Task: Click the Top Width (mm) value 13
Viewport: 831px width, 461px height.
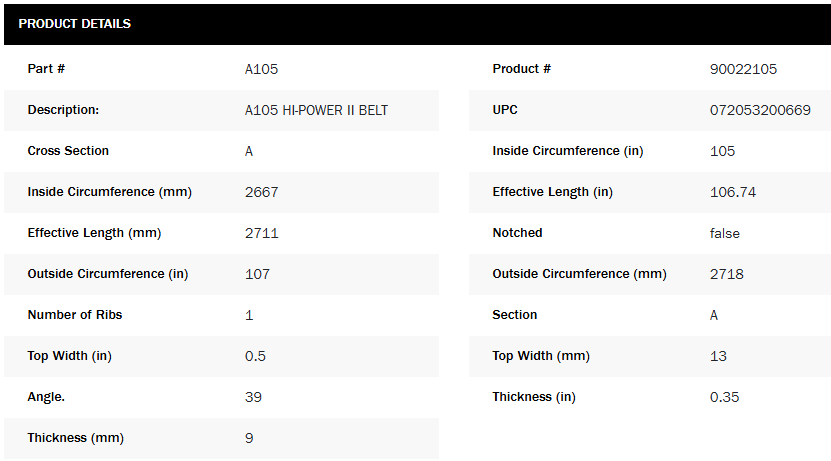Action: 718,356
